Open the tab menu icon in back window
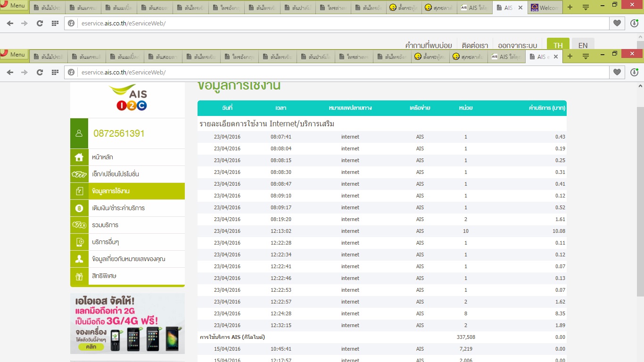 586,8
